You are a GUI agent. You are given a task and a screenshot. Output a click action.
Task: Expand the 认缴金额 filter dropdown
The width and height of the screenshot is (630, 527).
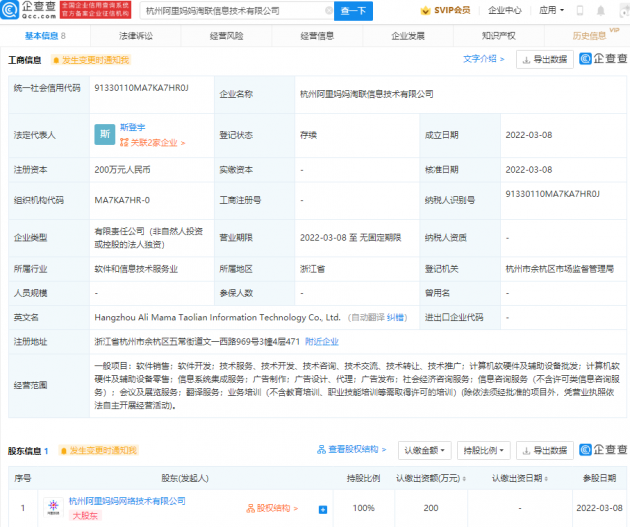click(425, 450)
